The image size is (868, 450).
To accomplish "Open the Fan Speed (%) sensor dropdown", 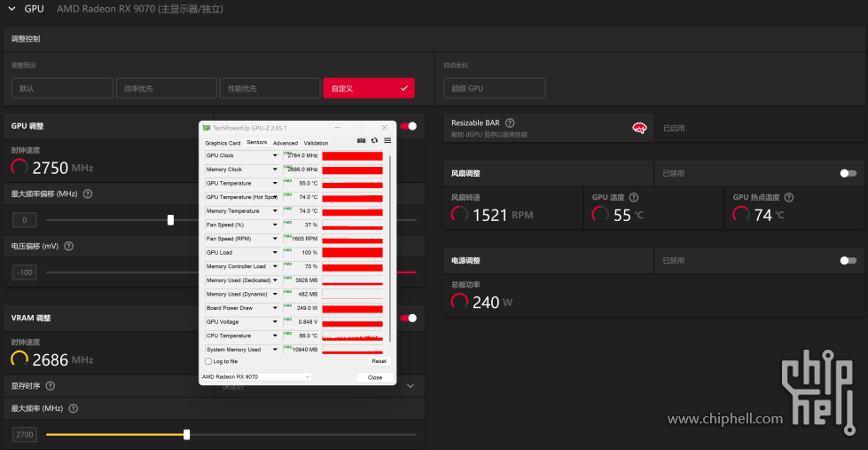I will click(275, 225).
